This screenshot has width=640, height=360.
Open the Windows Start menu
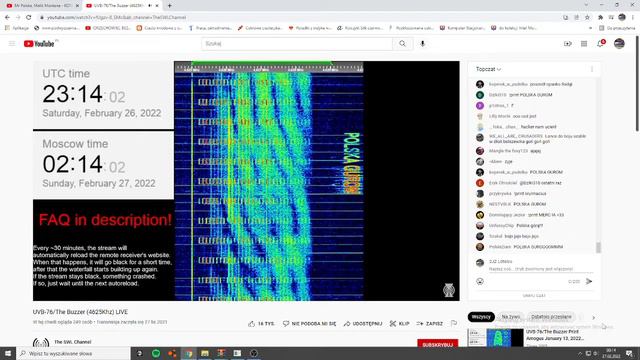(8, 353)
